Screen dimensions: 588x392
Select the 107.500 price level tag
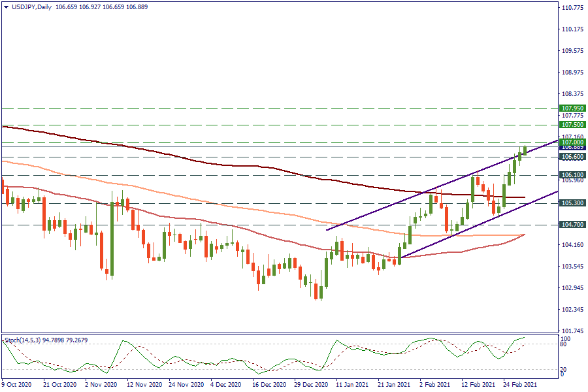point(572,124)
